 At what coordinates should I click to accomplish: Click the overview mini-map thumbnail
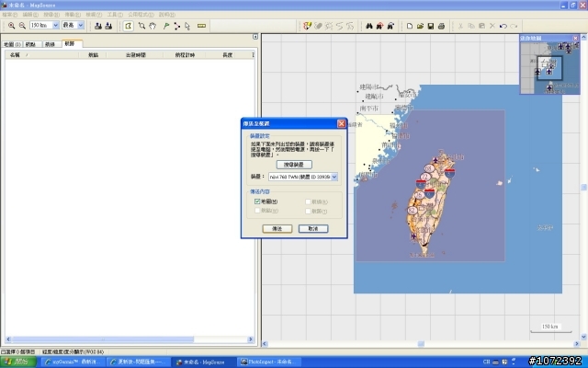coord(549,67)
